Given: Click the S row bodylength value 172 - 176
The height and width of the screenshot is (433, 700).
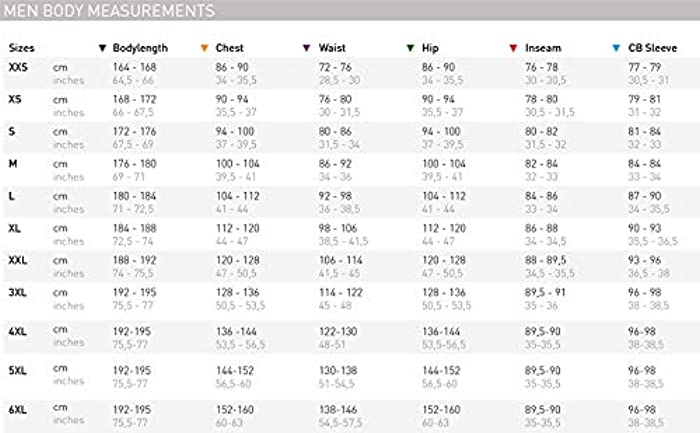Looking at the screenshot, I should 135,131.
